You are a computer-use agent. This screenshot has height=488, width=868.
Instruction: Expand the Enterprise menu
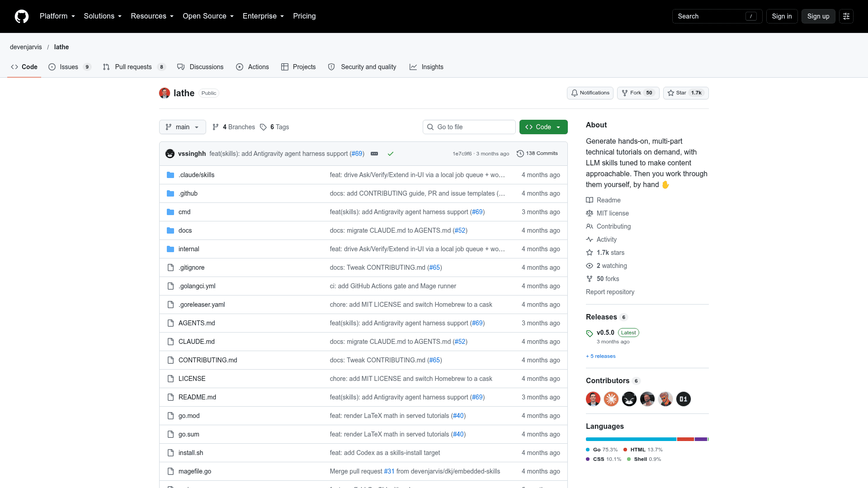pyautogui.click(x=263, y=16)
